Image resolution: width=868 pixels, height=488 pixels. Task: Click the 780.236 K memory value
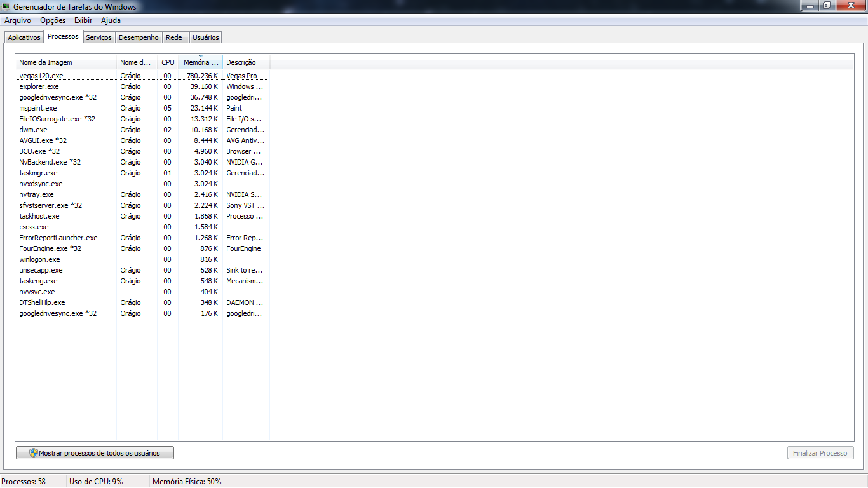pos(202,76)
